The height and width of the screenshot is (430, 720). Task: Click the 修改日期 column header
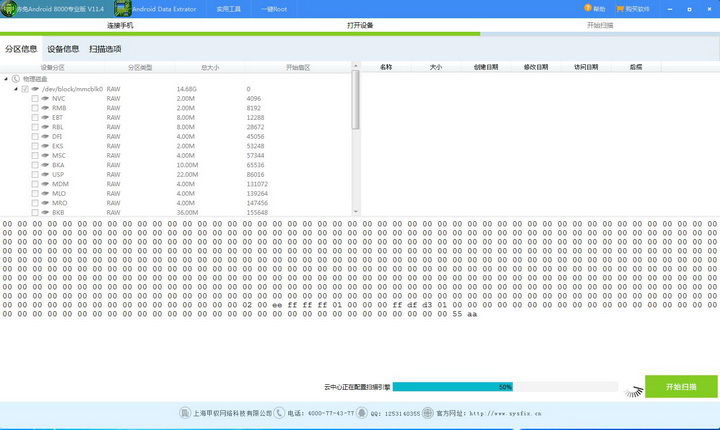point(536,67)
